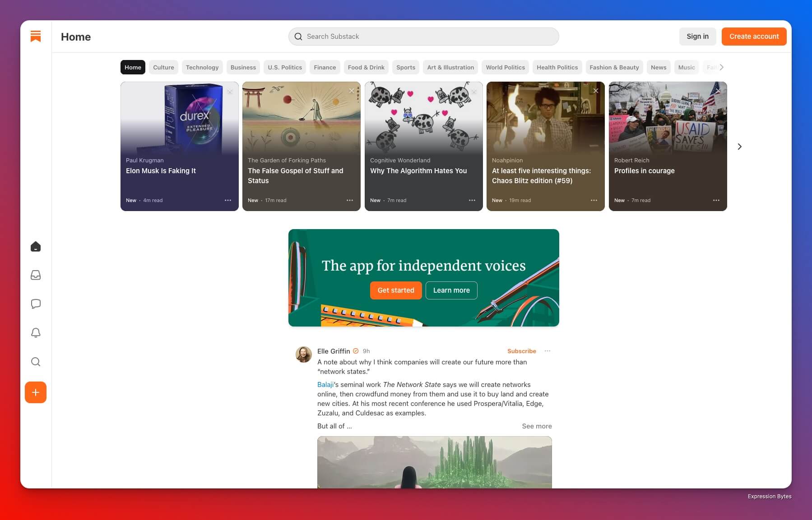Click the Robert Reich author name

tap(632, 161)
